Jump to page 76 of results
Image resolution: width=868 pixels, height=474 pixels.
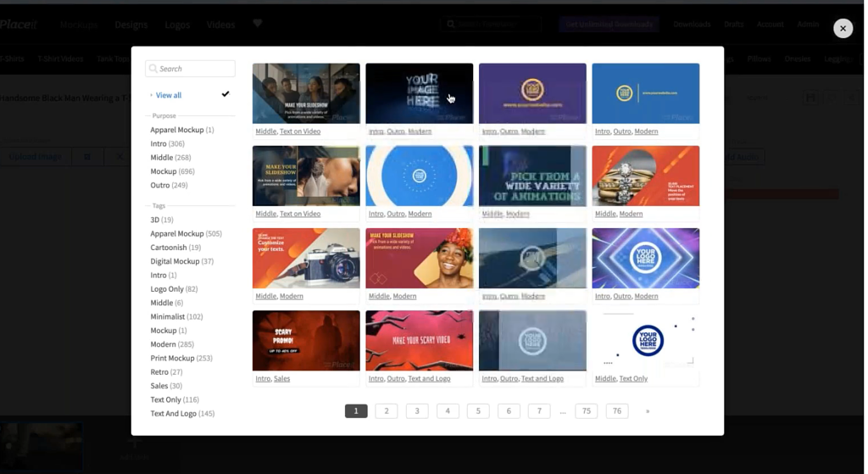(x=617, y=411)
